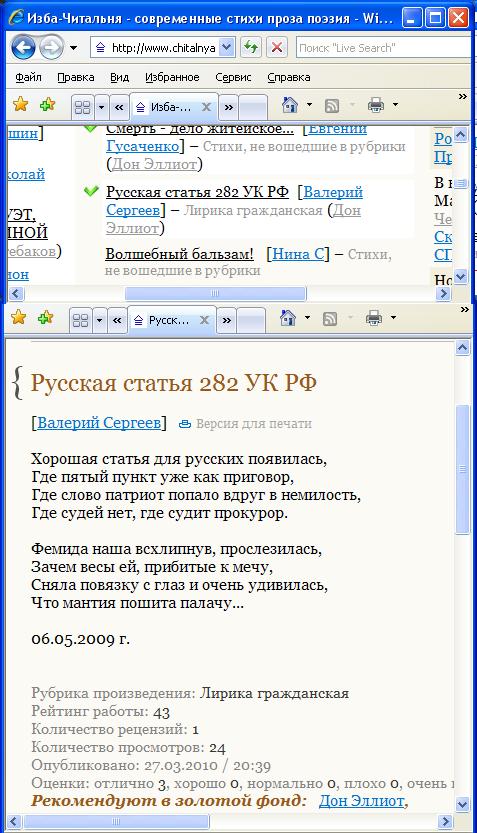Click Home icon in the lower toolbar
Screen dimensions: 477x833
(x=287, y=318)
